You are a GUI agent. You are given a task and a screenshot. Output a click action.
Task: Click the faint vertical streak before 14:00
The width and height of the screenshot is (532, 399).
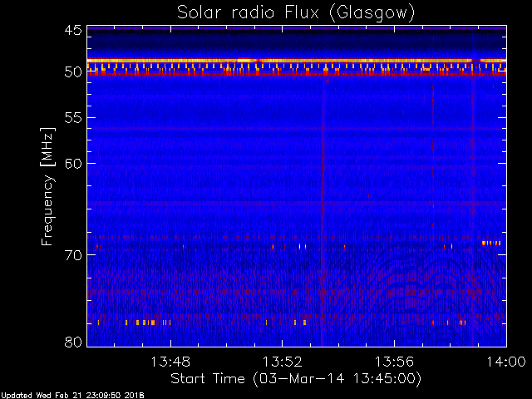pos(473,210)
